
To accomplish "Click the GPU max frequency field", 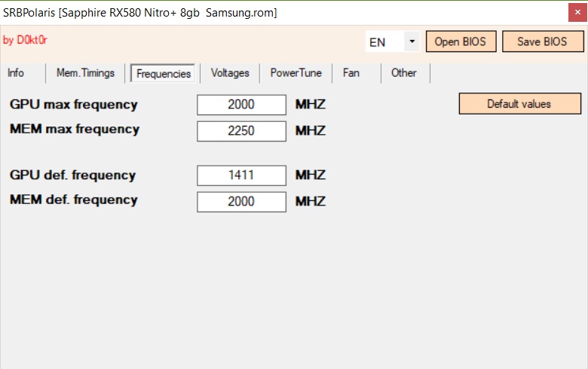I will pyautogui.click(x=241, y=105).
